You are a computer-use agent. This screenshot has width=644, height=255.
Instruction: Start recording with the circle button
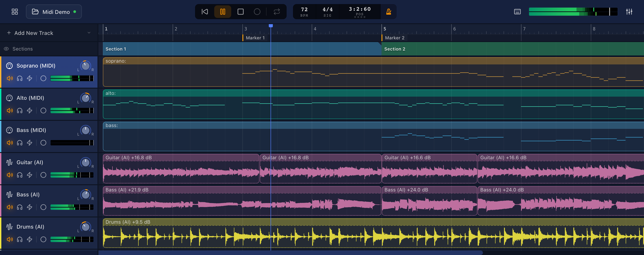coord(257,12)
